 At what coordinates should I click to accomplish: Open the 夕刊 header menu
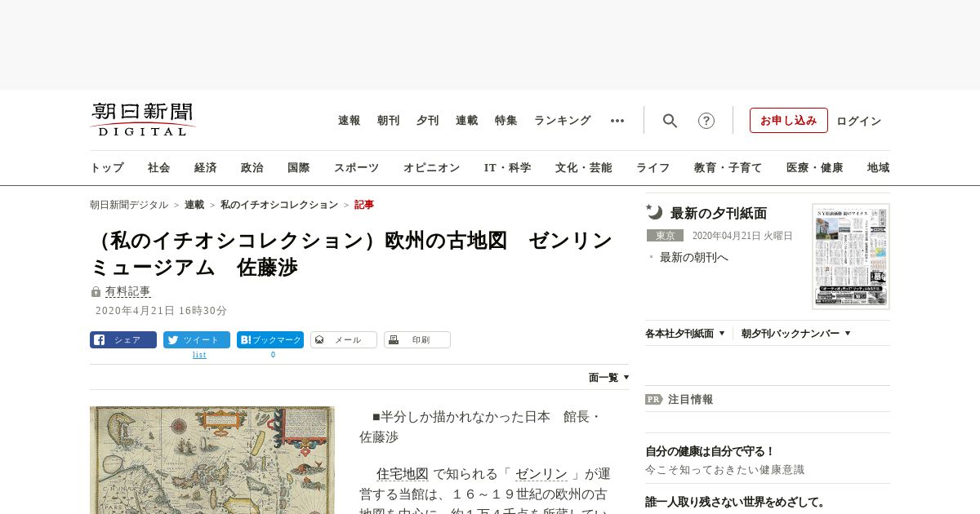(x=428, y=121)
